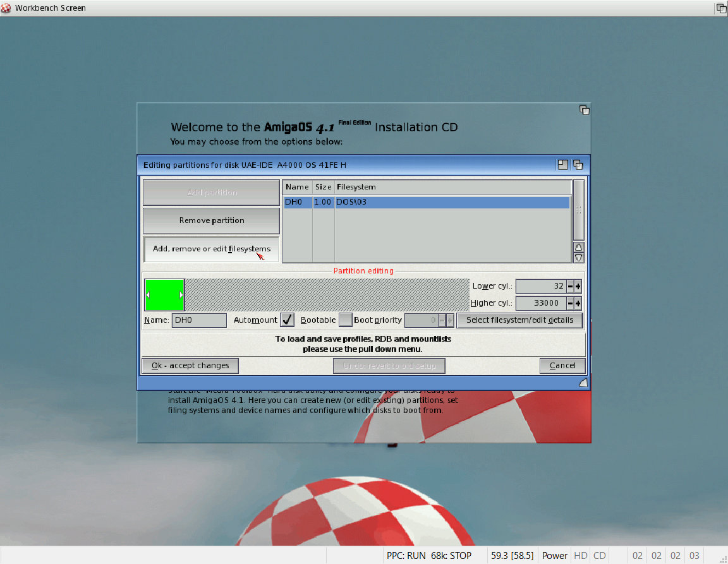Click the unallocated hatched disk area
Viewport: 728px width, 564px height.
[327, 295]
